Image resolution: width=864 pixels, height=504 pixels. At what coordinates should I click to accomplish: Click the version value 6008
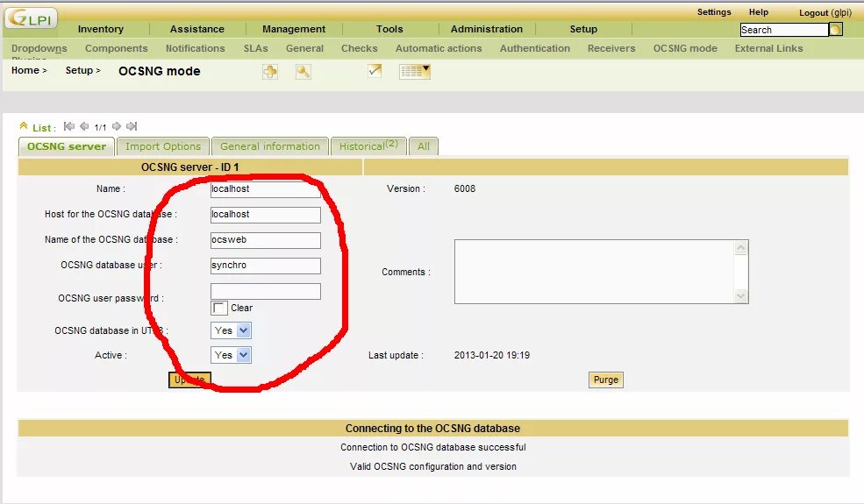(465, 188)
